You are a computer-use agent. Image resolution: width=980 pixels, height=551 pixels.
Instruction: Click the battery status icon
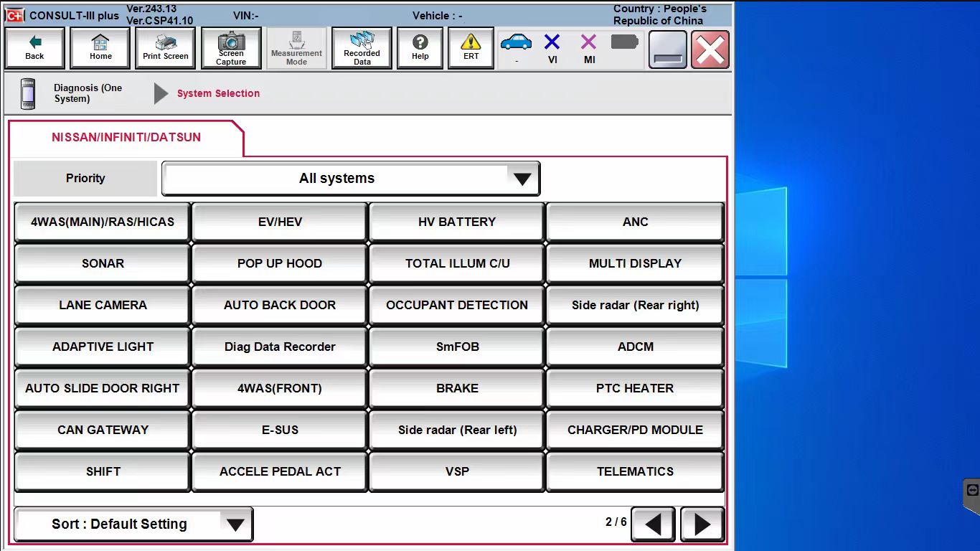pyautogui.click(x=624, y=42)
